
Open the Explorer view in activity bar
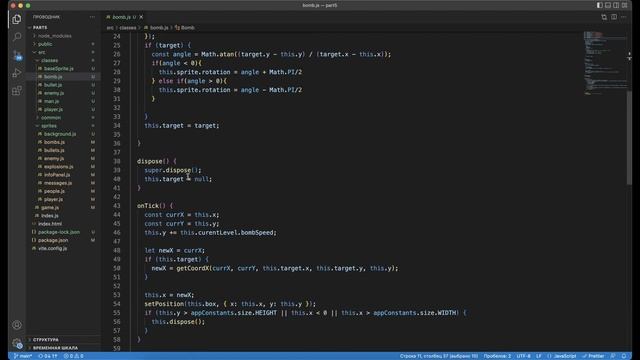[x=17, y=19]
